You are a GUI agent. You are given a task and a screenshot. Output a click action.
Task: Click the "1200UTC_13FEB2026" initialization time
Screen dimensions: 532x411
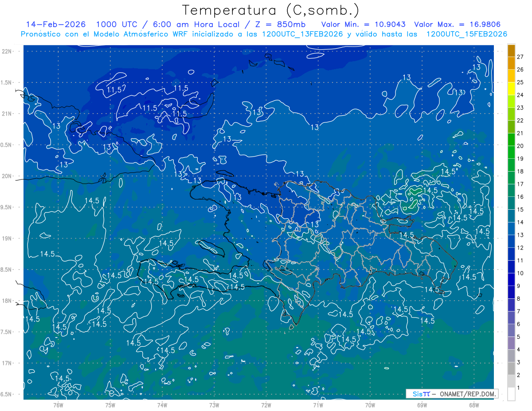(302, 34)
